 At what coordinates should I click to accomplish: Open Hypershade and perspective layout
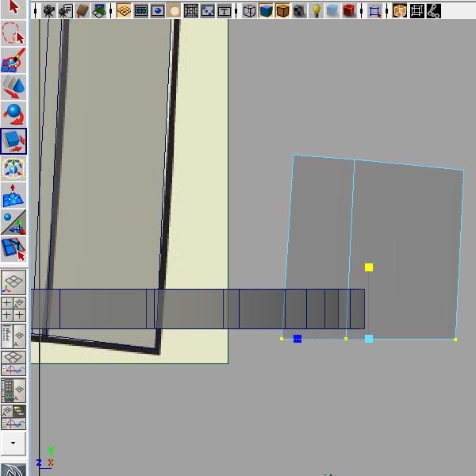pyautogui.click(x=13, y=390)
